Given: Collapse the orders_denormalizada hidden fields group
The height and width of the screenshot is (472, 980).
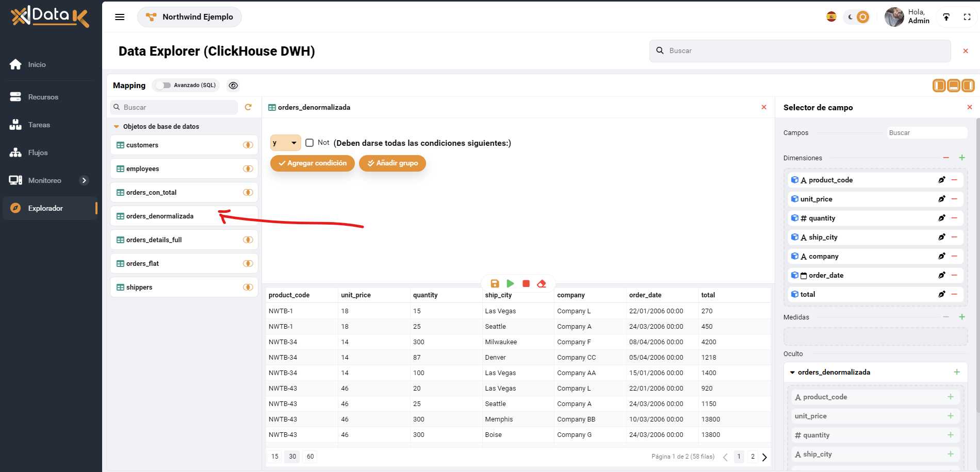Looking at the screenshot, I should pos(792,372).
